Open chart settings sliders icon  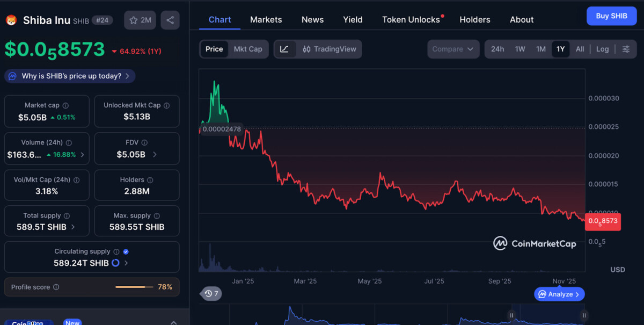[x=626, y=49]
